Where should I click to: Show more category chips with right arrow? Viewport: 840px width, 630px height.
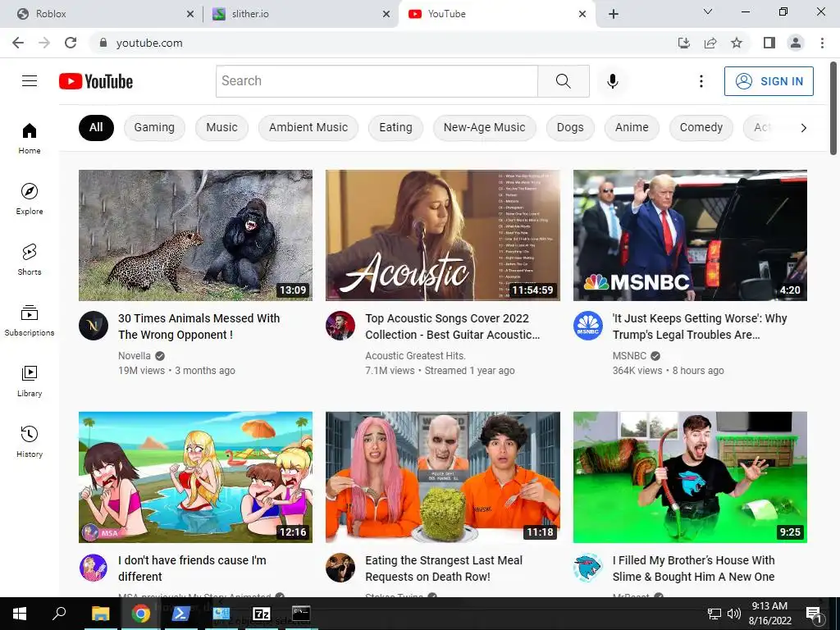click(803, 128)
